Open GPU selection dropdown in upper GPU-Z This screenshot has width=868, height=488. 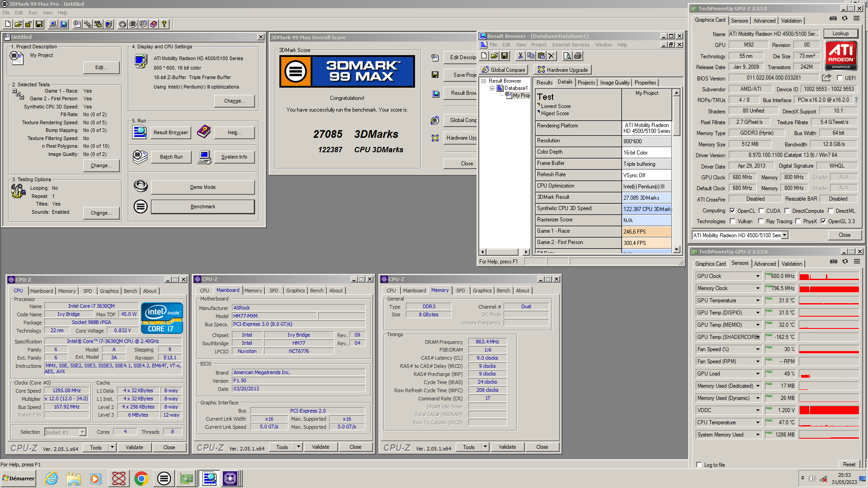click(785, 235)
